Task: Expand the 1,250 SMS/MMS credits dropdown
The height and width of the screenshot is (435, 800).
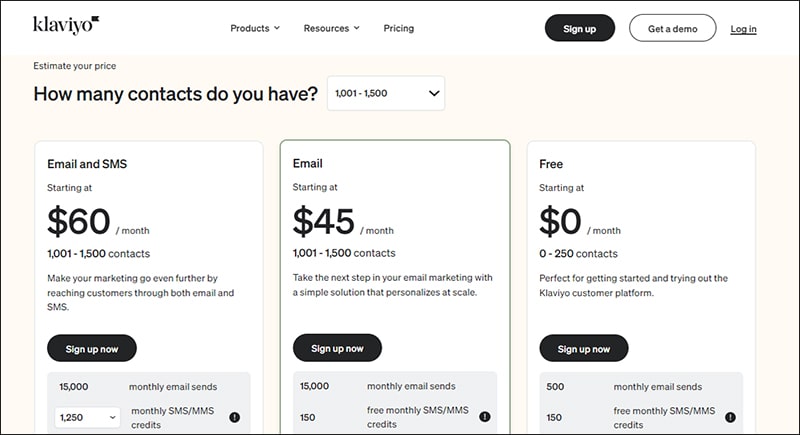Action: click(87, 418)
